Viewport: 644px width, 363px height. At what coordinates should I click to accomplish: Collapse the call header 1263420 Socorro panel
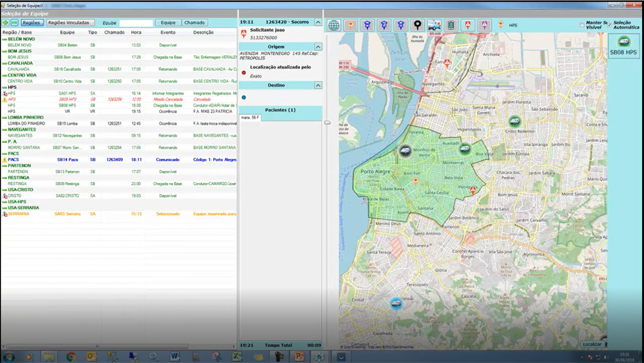[x=318, y=22]
